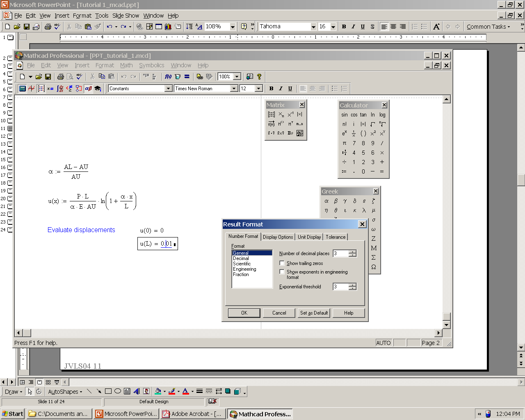
Task: Bold button in Mathcad format bar
Action: (x=271, y=89)
